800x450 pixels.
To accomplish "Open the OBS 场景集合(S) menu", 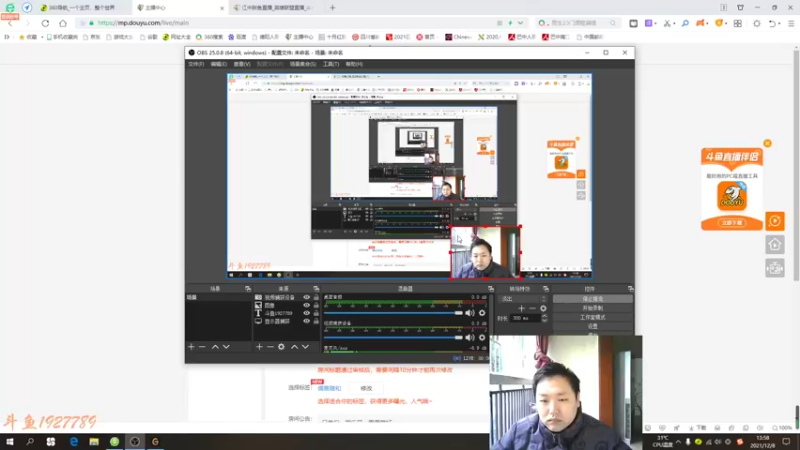I will pyautogui.click(x=303, y=64).
